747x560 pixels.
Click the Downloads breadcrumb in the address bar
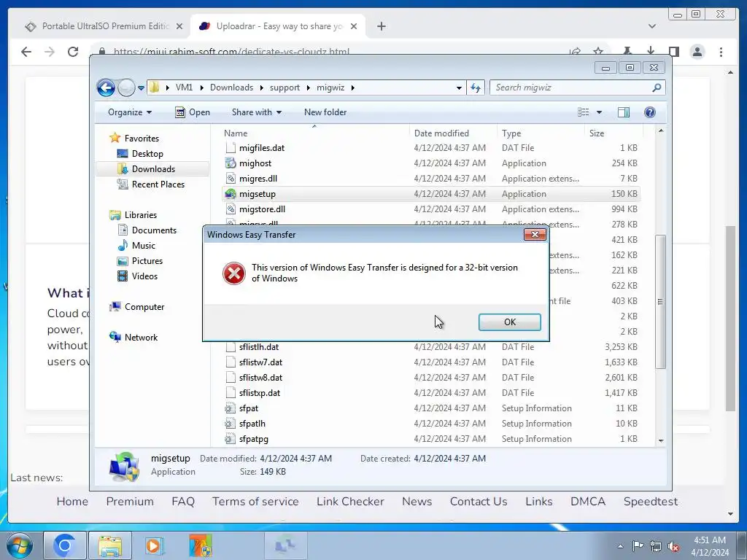tap(231, 87)
